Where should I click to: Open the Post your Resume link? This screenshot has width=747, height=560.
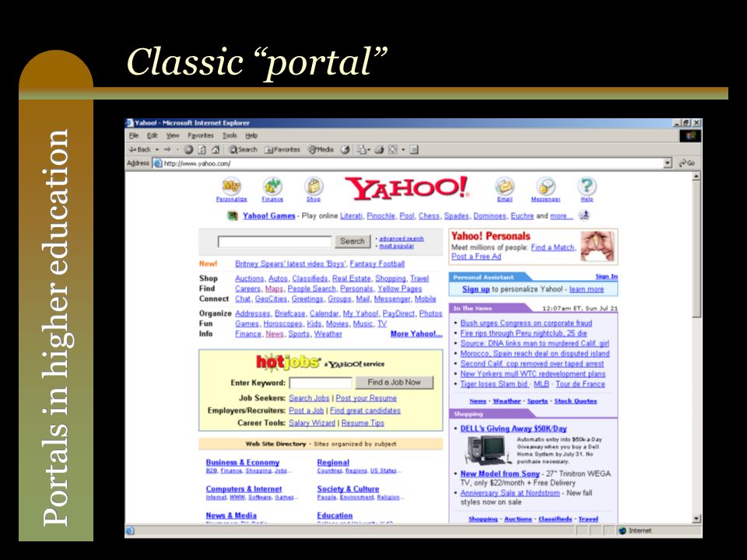[x=366, y=398]
